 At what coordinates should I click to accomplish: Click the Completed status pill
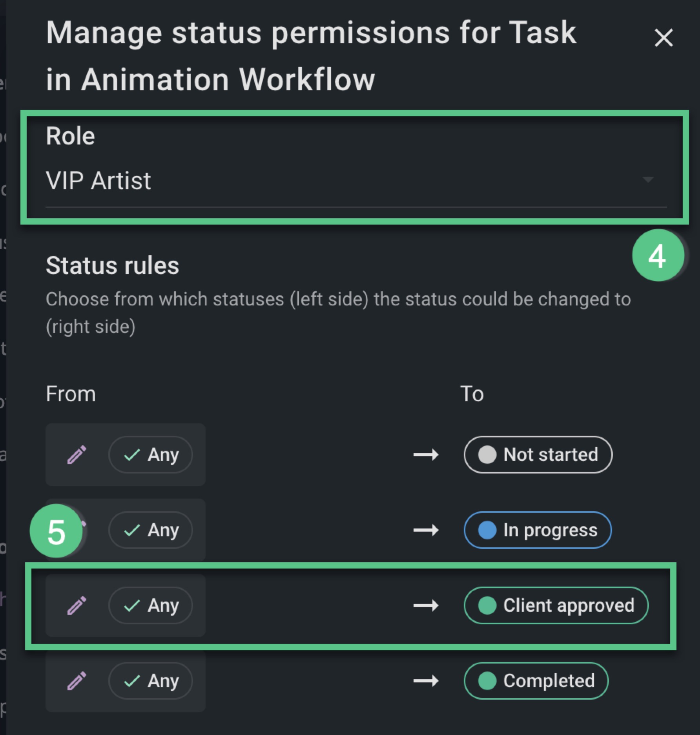tap(536, 681)
